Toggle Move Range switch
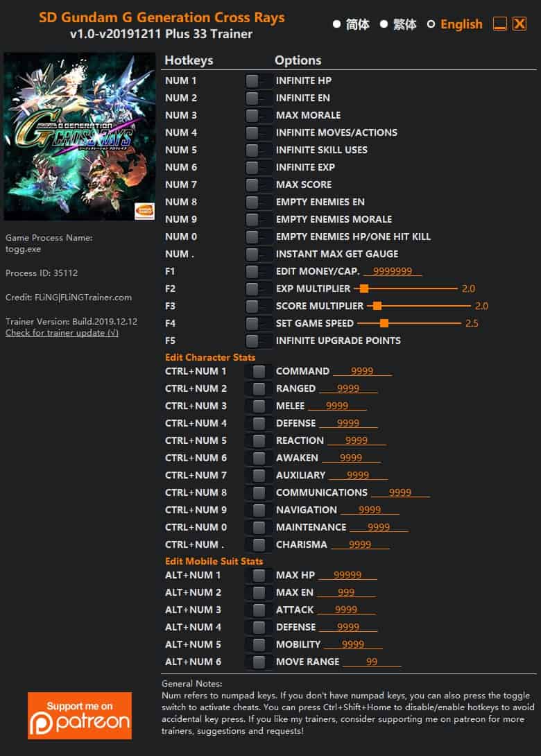The height and width of the screenshot is (756, 541). pyautogui.click(x=259, y=662)
